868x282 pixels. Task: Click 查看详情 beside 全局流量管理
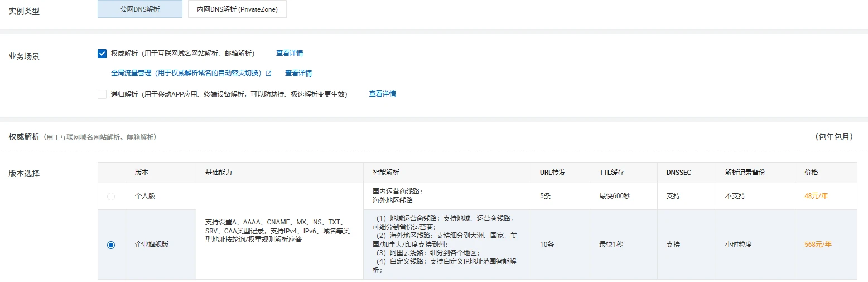coord(298,73)
